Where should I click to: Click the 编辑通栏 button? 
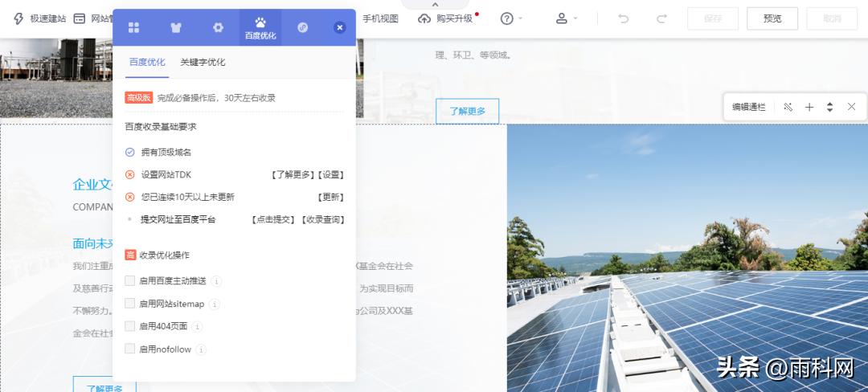[x=748, y=108]
